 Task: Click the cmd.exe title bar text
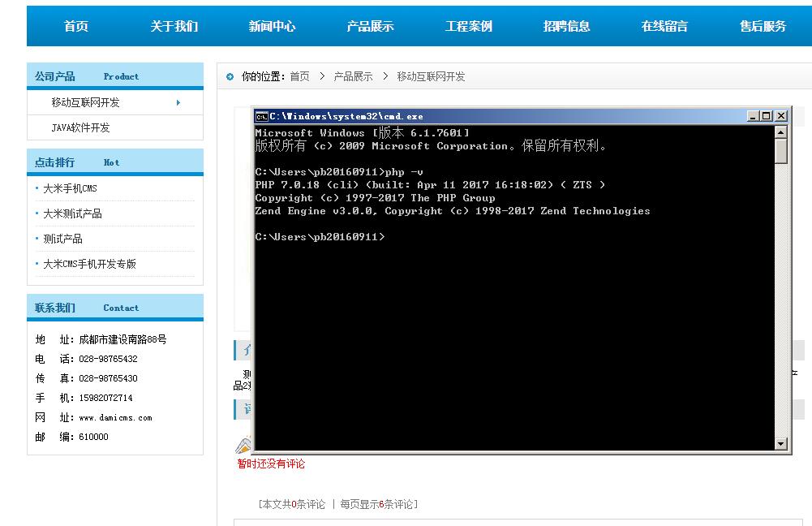346,116
